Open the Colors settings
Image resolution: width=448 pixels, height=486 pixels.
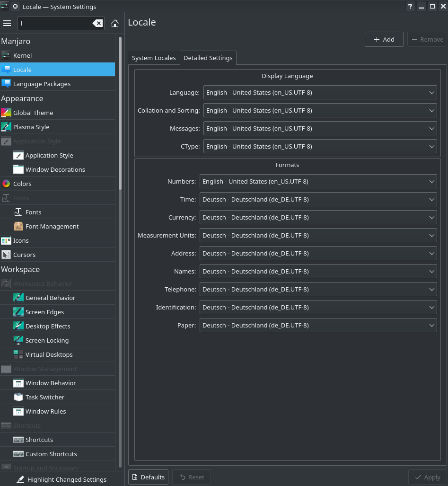tap(22, 184)
